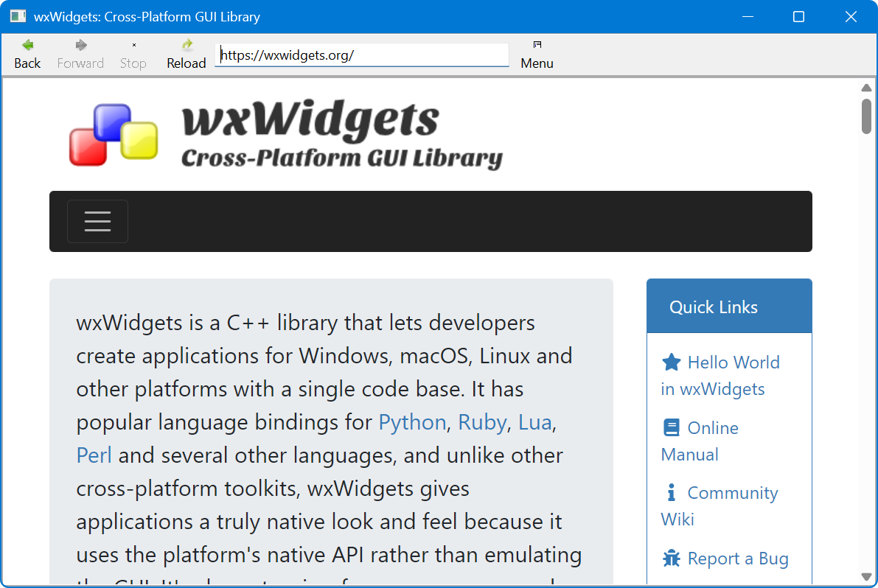Click the Forward navigation arrow icon
The width and height of the screenshot is (878, 588).
[80, 44]
